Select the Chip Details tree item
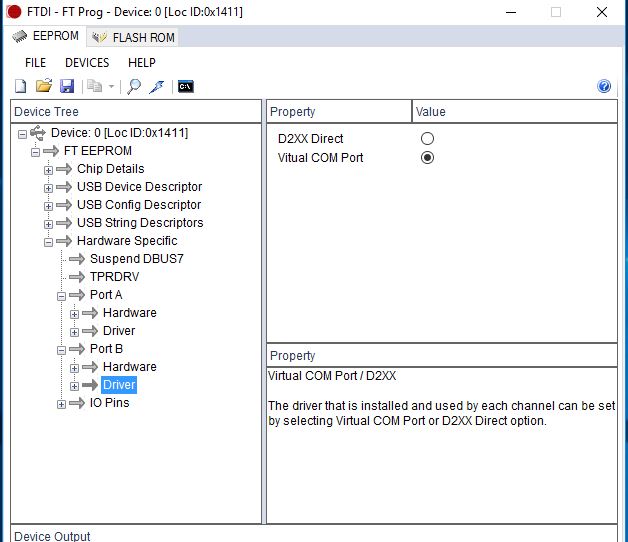The image size is (628, 542). 111,169
